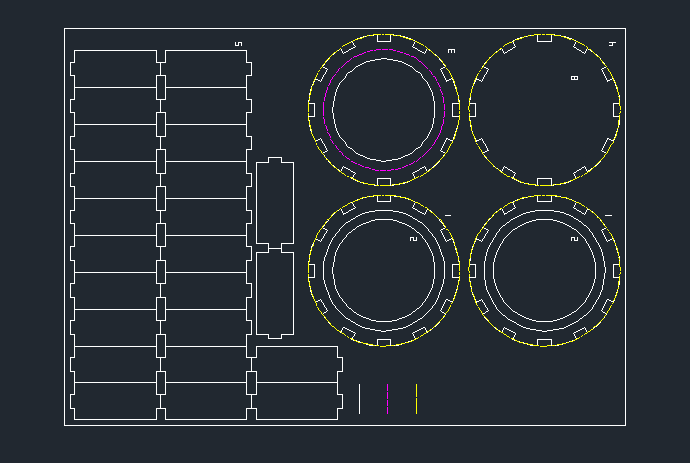Select the yellow vertical legend line
This screenshot has width=690, height=463.
click(416, 398)
